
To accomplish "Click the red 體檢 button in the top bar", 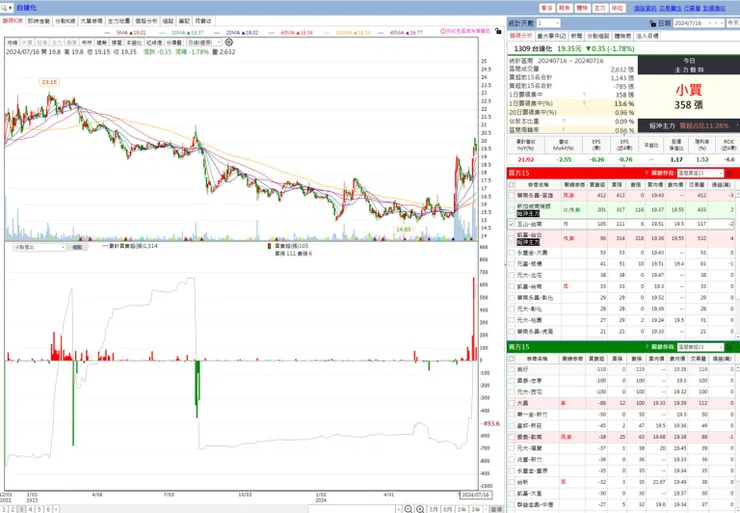I will tap(582, 8).
